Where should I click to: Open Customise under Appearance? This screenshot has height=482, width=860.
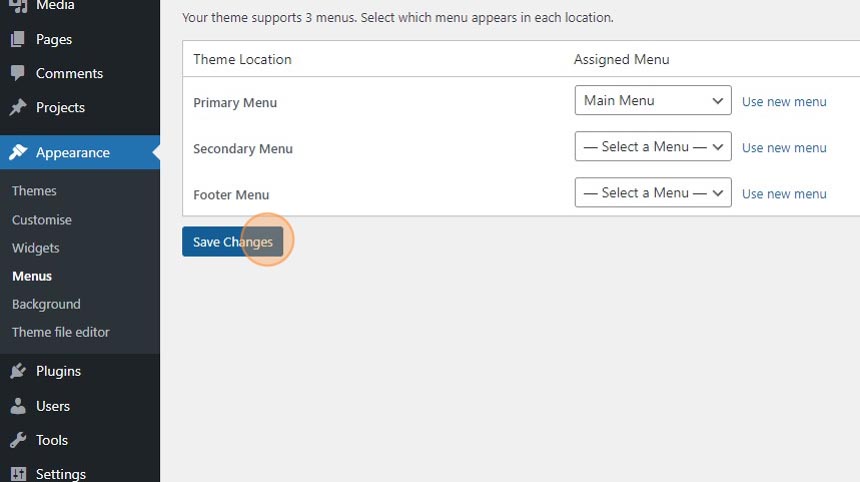coord(42,220)
